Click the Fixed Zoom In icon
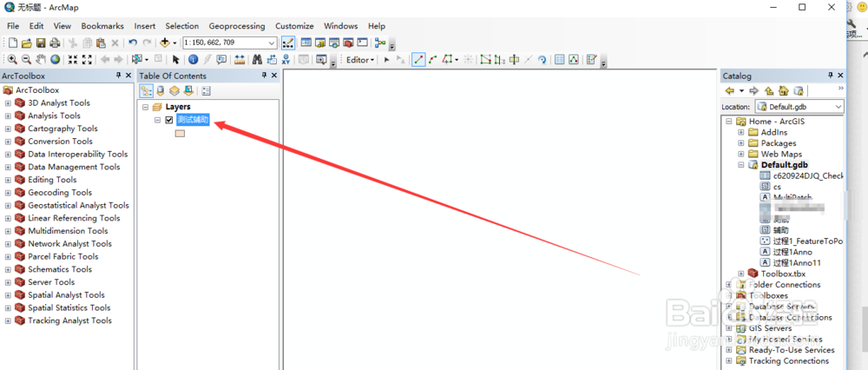The height and width of the screenshot is (370, 868). coord(73,60)
